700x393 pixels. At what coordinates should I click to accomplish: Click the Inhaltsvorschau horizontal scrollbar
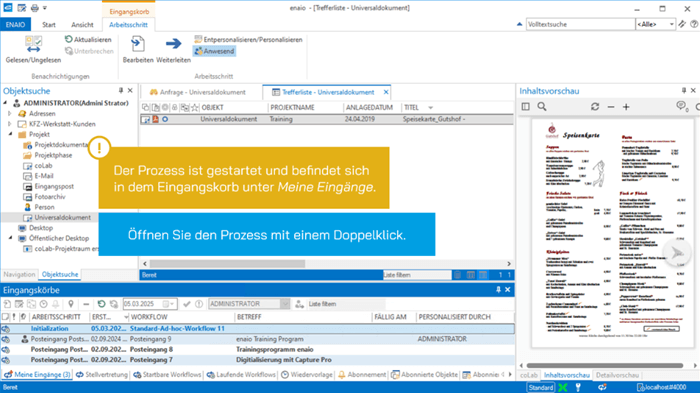[x=604, y=365]
